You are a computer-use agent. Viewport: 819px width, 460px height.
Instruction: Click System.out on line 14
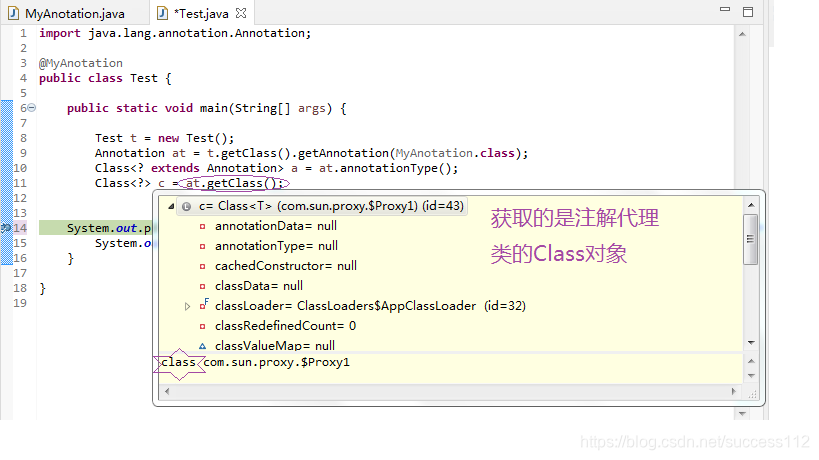[x=102, y=228]
